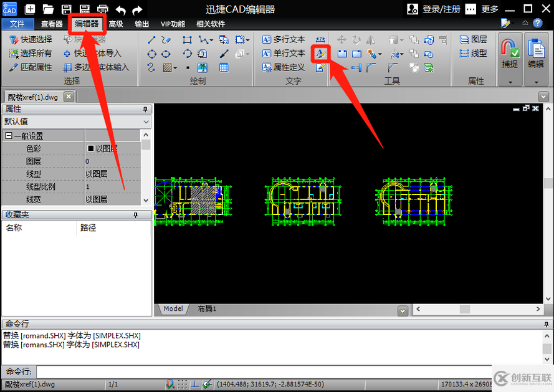Viewport: 554px width, 392px height.
Task: Click the New file icon in title bar
Action: tap(30, 9)
